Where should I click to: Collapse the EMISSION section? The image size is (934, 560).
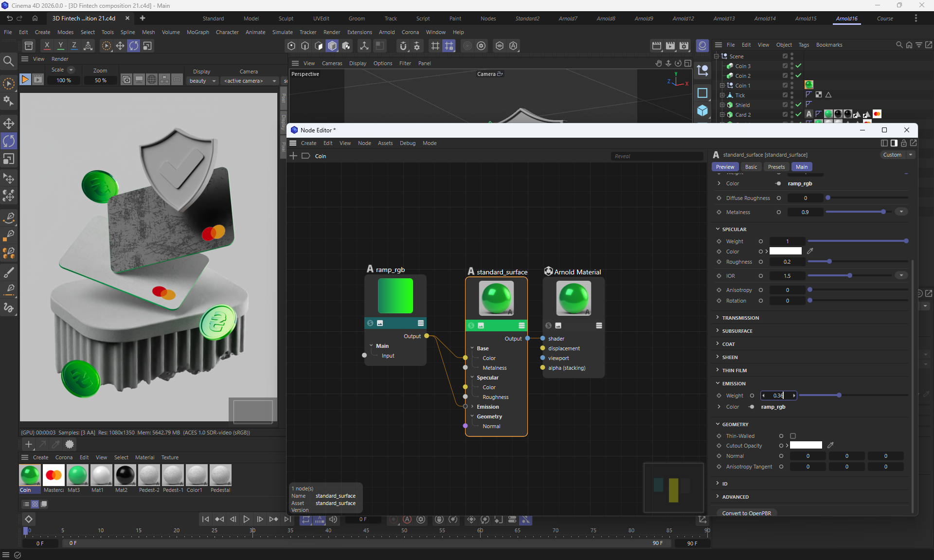point(734,383)
